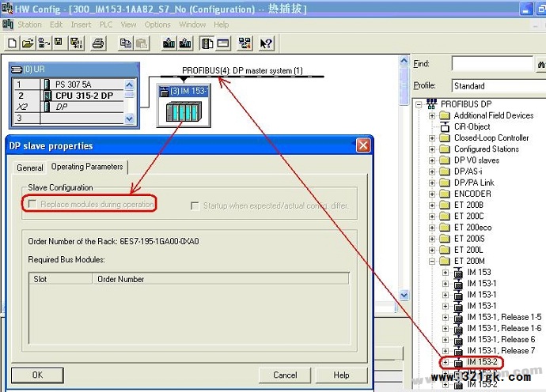Viewport: 546px width, 392px height.
Task: Click the Configure Network toolbar icon
Action: coord(245,43)
